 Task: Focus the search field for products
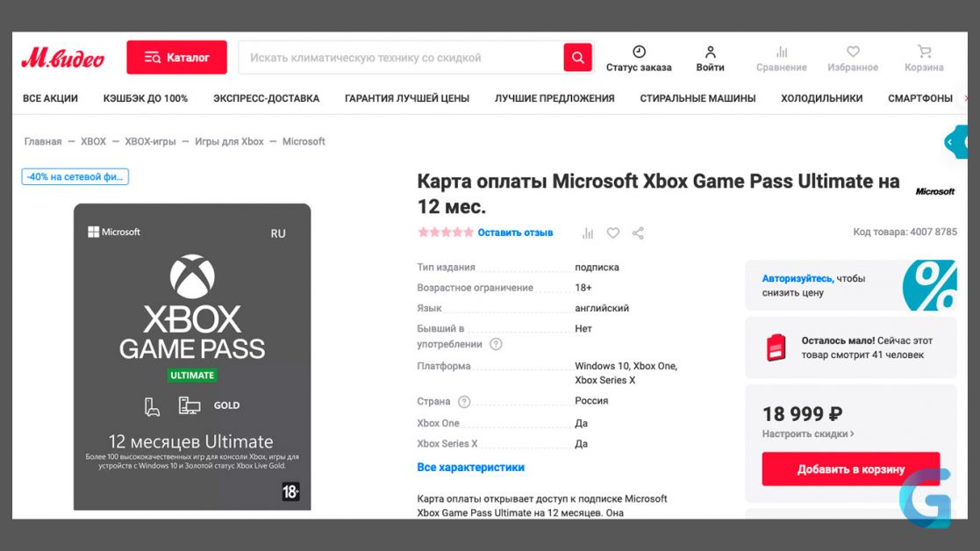click(400, 58)
